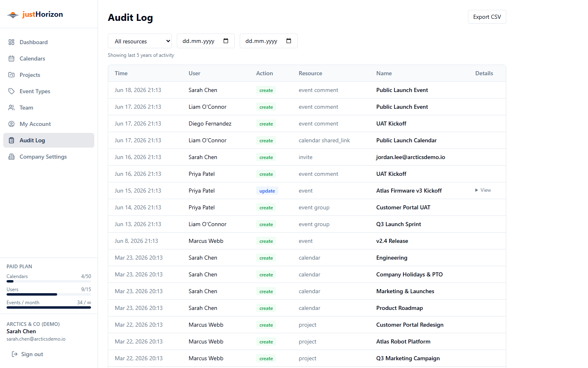The height and width of the screenshot is (368, 588).
Task: Click the PAID PLAN label
Action: 19,266
